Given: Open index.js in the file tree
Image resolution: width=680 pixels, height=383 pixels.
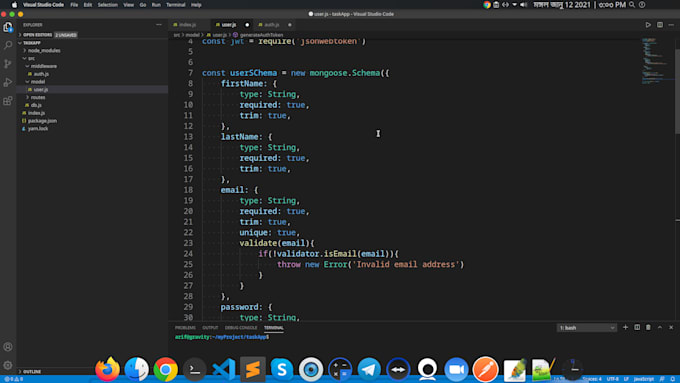Looking at the screenshot, I should [x=36, y=113].
